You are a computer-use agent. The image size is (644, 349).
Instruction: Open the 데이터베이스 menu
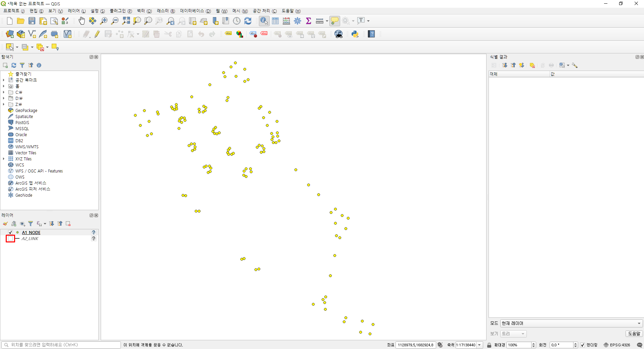click(x=195, y=11)
